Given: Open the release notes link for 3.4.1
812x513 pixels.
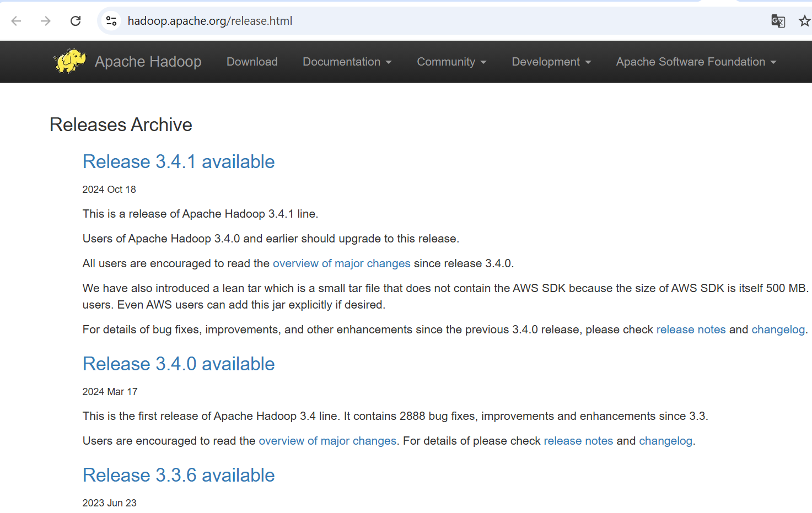Looking at the screenshot, I should coord(691,330).
